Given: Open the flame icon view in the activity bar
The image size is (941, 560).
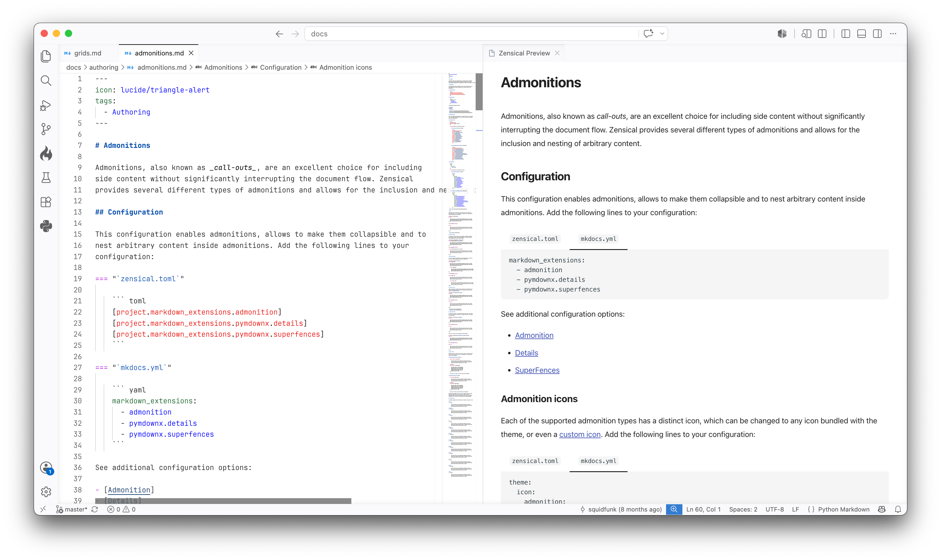Looking at the screenshot, I should [x=46, y=154].
